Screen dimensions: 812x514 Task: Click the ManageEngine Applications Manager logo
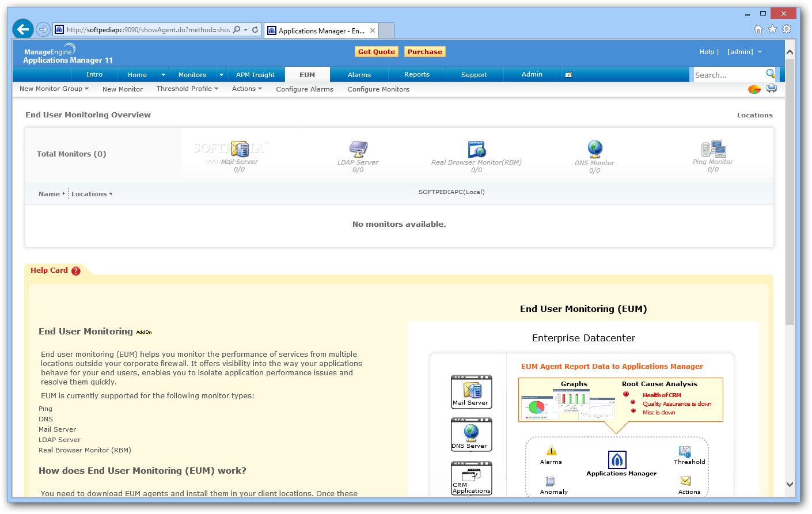point(68,54)
